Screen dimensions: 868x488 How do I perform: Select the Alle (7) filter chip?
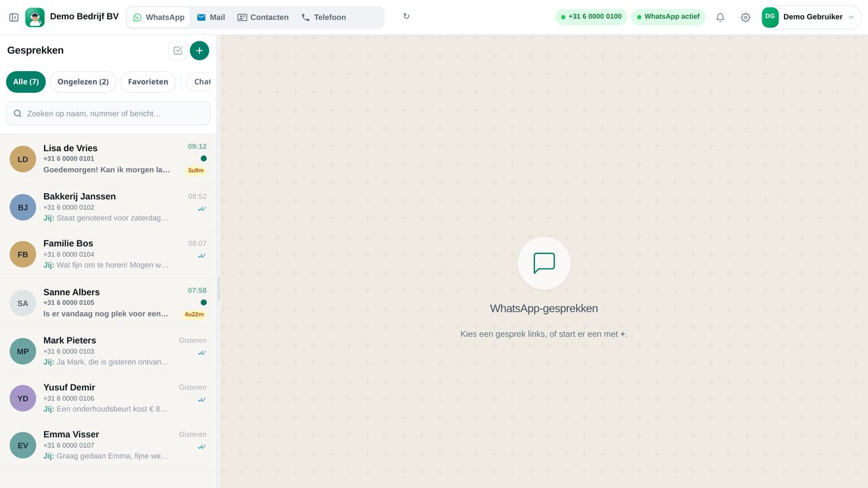(x=26, y=82)
